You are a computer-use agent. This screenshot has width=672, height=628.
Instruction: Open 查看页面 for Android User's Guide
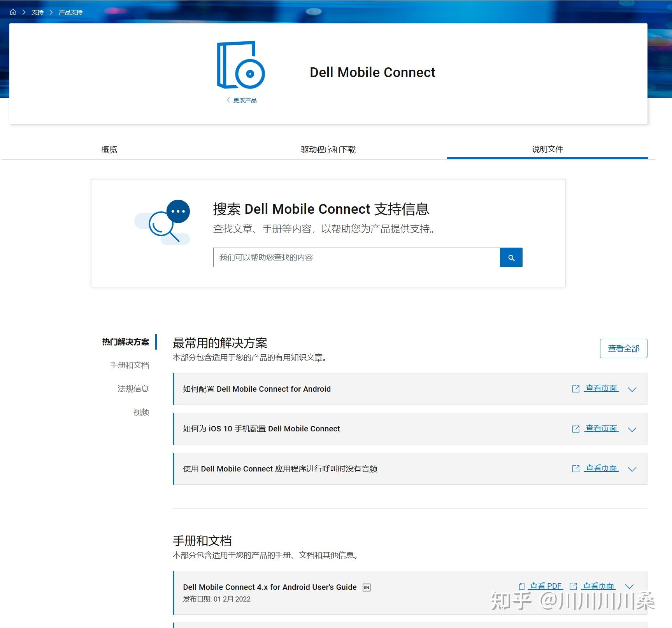click(x=598, y=586)
